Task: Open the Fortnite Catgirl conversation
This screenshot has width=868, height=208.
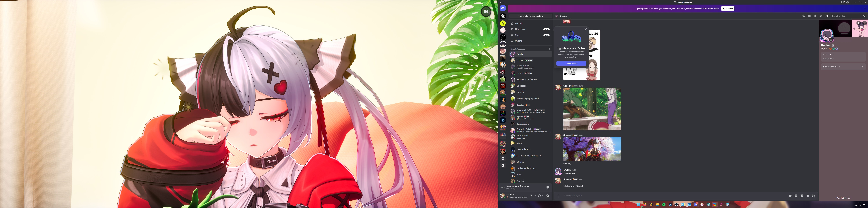Action: (530, 130)
